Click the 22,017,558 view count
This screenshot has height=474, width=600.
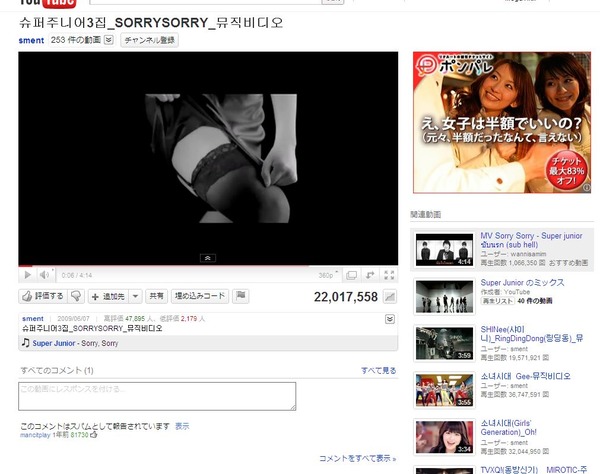tap(346, 297)
